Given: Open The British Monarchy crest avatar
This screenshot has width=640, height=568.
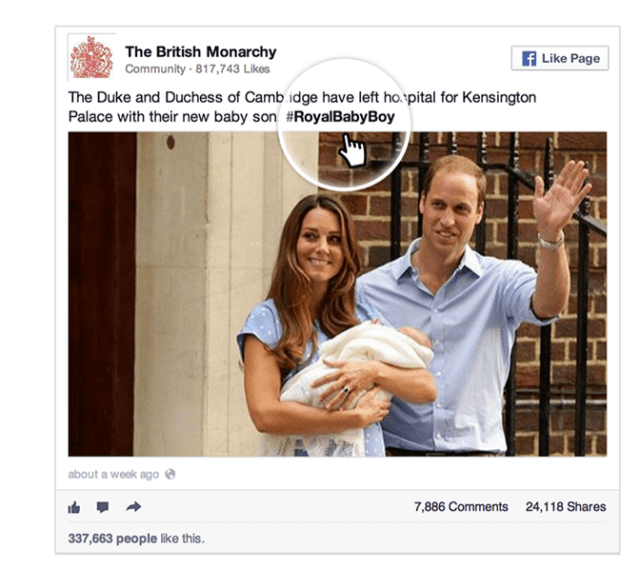Looking at the screenshot, I should tap(91, 58).
